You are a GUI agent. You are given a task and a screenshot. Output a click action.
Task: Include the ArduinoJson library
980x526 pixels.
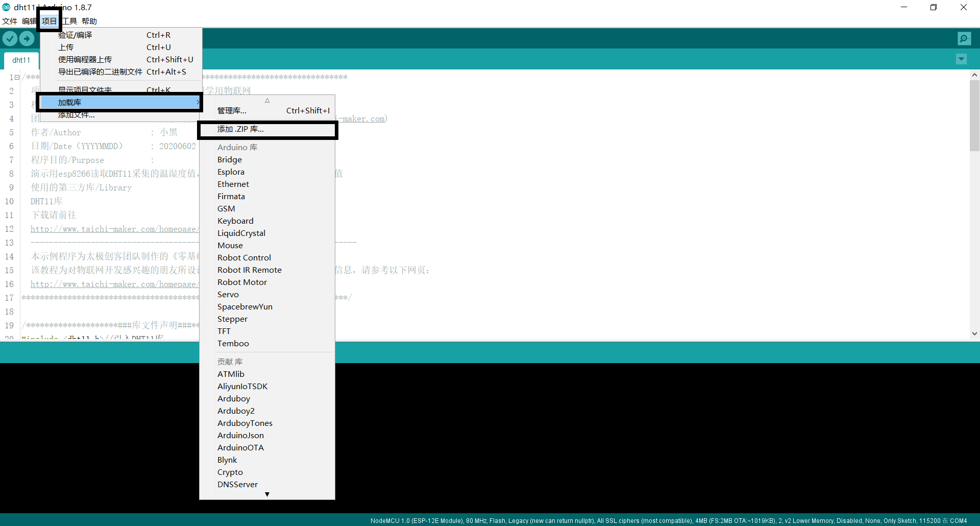click(x=267, y=435)
